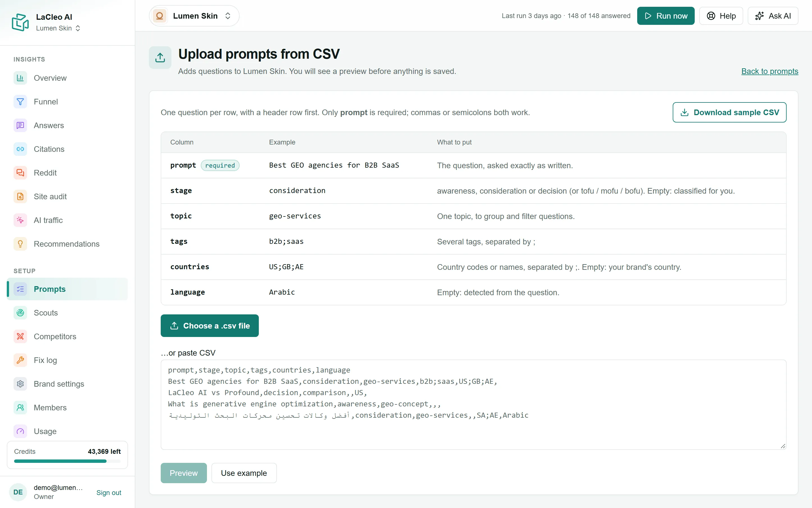
Task: Click the Reddit chat icon
Action: 20,173
